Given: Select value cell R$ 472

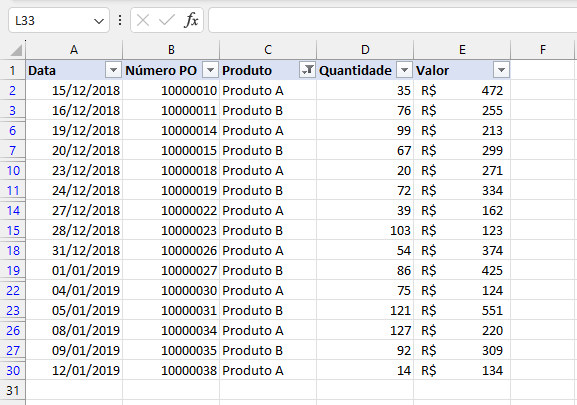Looking at the screenshot, I should point(462,90).
